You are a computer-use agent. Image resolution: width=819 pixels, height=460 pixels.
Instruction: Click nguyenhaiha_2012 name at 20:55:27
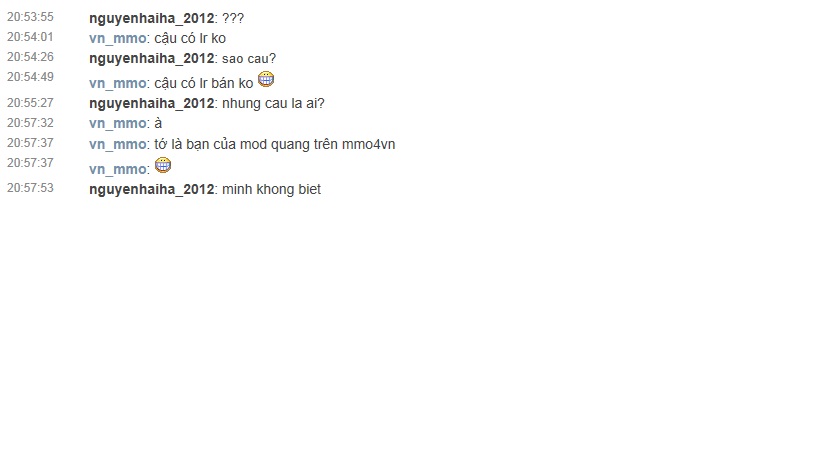pyautogui.click(x=151, y=103)
